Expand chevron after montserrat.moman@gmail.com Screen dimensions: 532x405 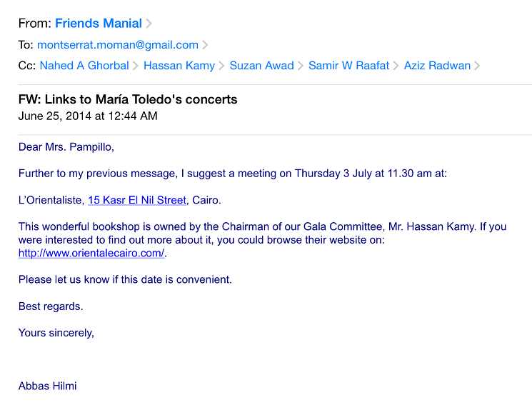pyautogui.click(x=205, y=45)
